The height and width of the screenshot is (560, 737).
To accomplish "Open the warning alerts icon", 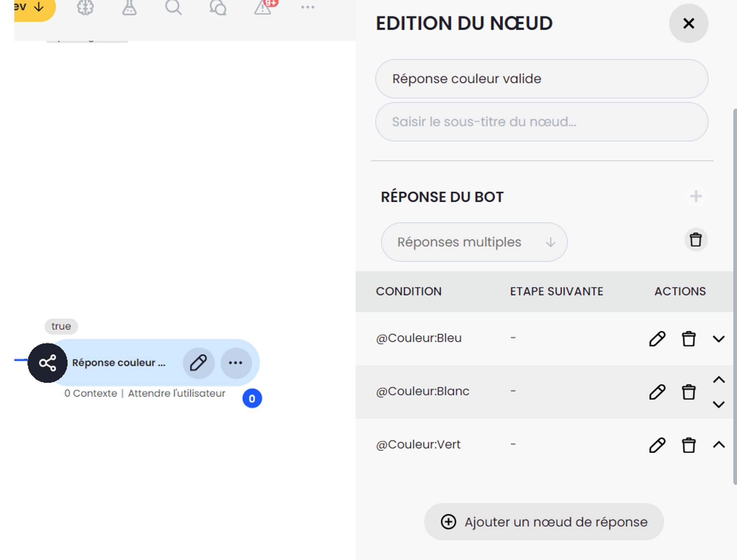I will 263,7.
